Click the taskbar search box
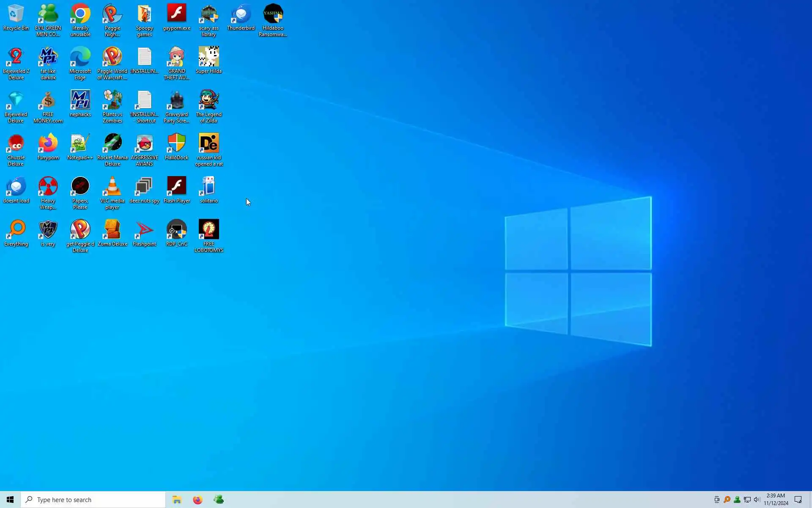Image resolution: width=812 pixels, height=508 pixels. tap(93, 500)
